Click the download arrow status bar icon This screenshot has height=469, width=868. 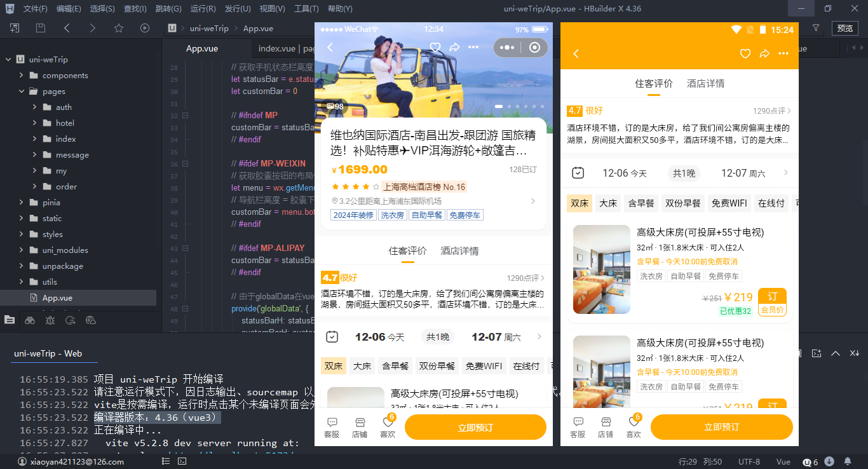829,461
